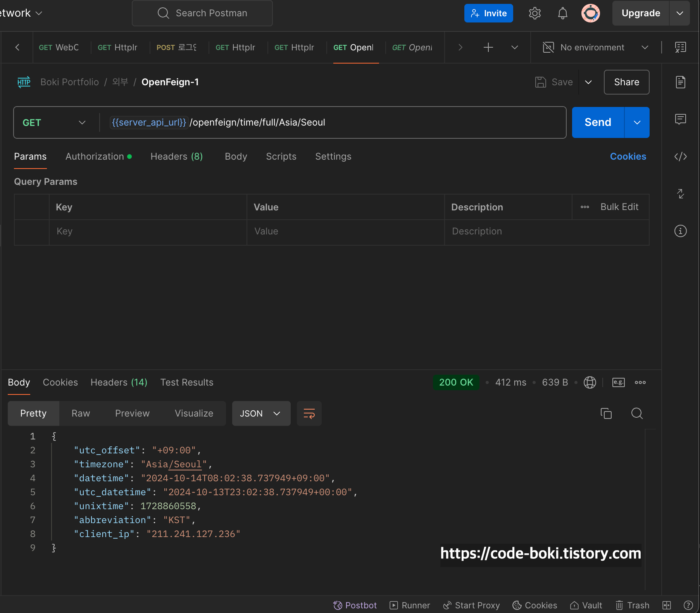Click Search Postman field
Screen dimensions: 700x613
[202, 13]
